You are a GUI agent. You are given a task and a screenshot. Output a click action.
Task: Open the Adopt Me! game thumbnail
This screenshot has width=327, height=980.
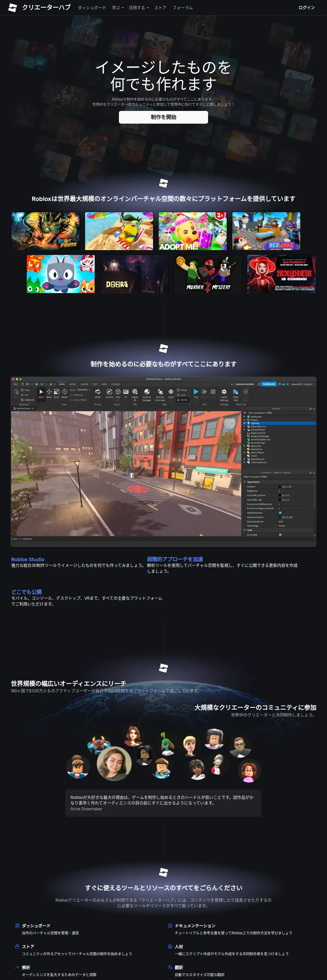[193, 231]
